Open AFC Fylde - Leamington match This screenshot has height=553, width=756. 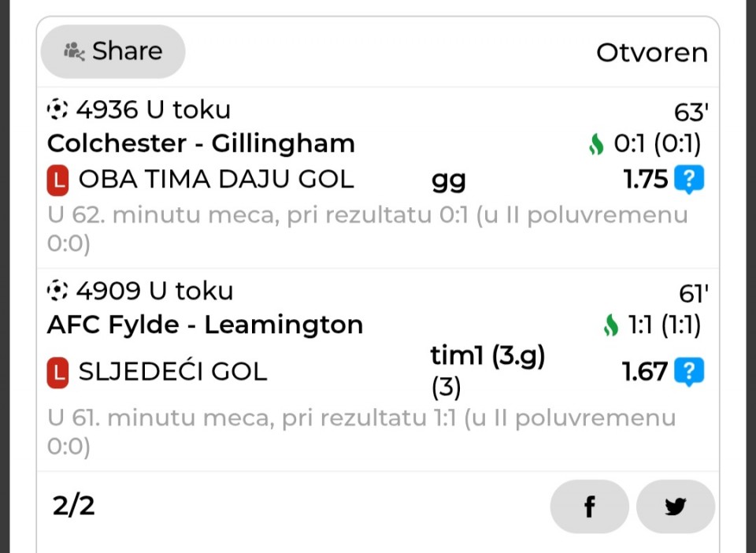pos(205,325)
